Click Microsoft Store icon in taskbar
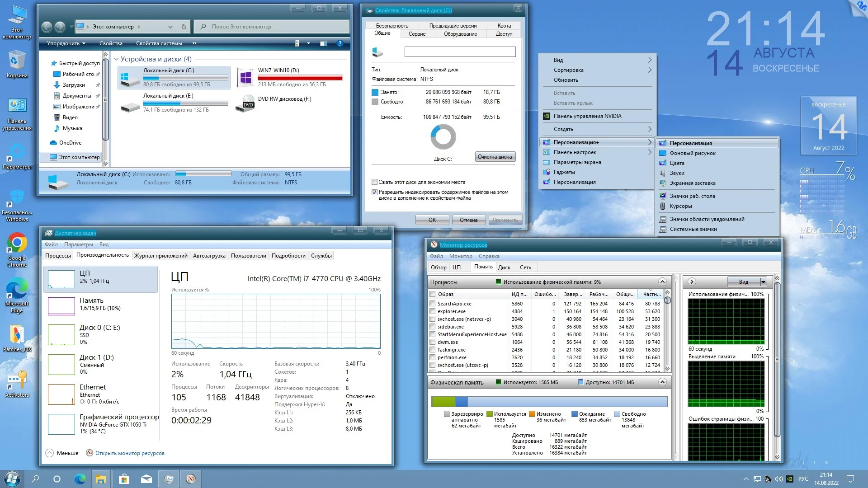 124,479
